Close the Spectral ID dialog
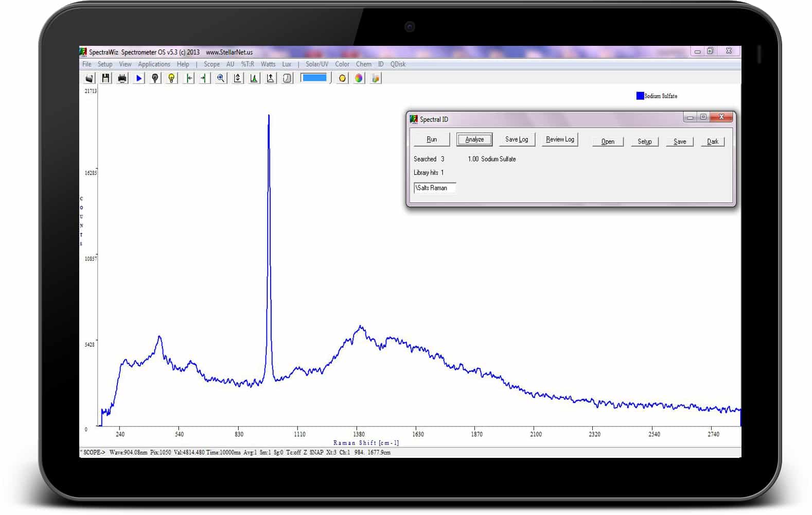 click(721, 117)
